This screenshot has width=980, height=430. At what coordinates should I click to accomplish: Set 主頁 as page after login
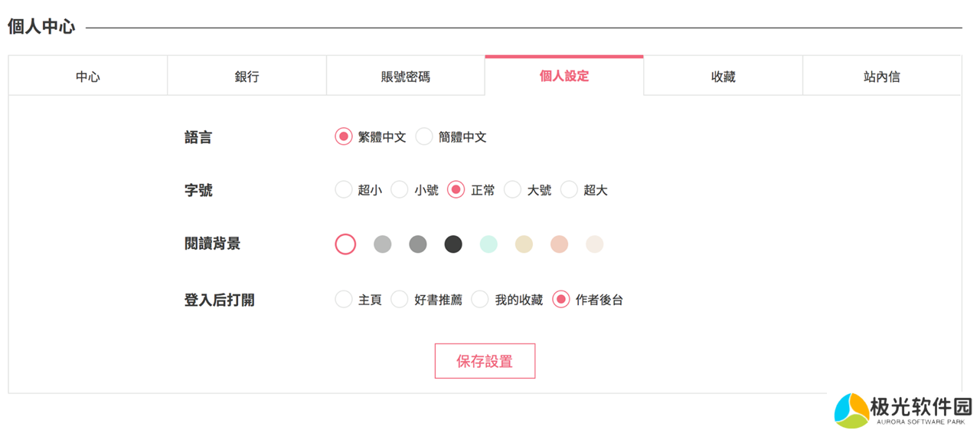coord(344,299)
